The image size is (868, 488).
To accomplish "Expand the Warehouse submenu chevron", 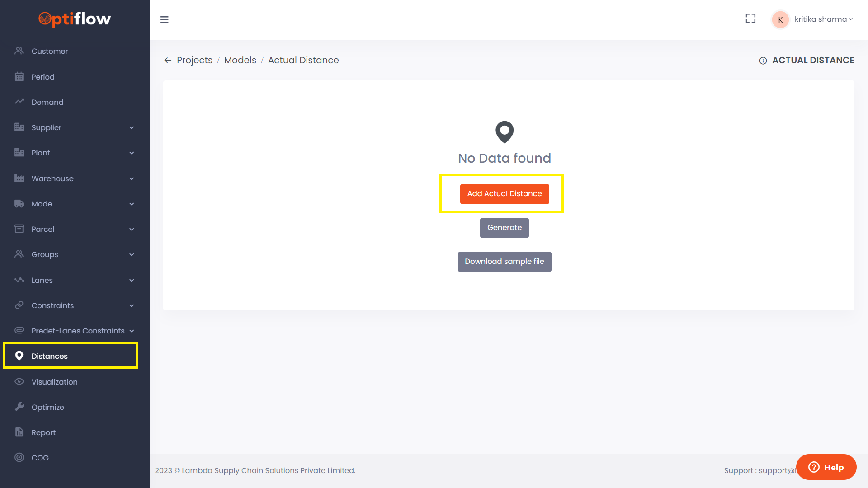I will [132, 178].
